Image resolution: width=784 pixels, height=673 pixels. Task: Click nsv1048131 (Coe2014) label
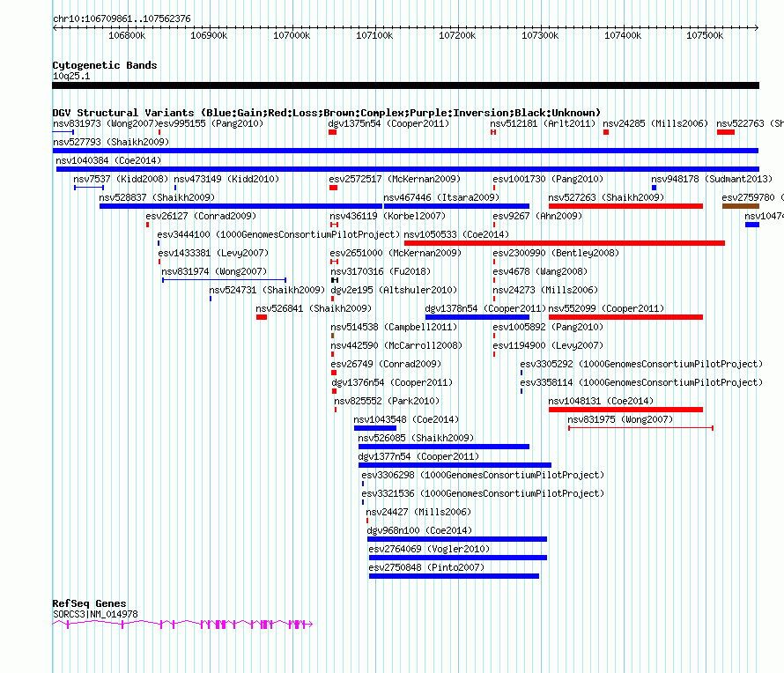click(x=601, y=401)
